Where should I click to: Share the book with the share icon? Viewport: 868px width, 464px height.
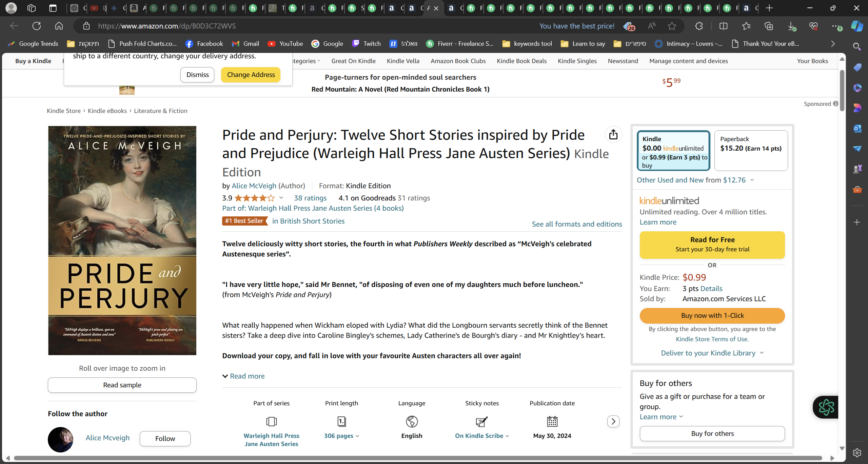pos(613,135)
